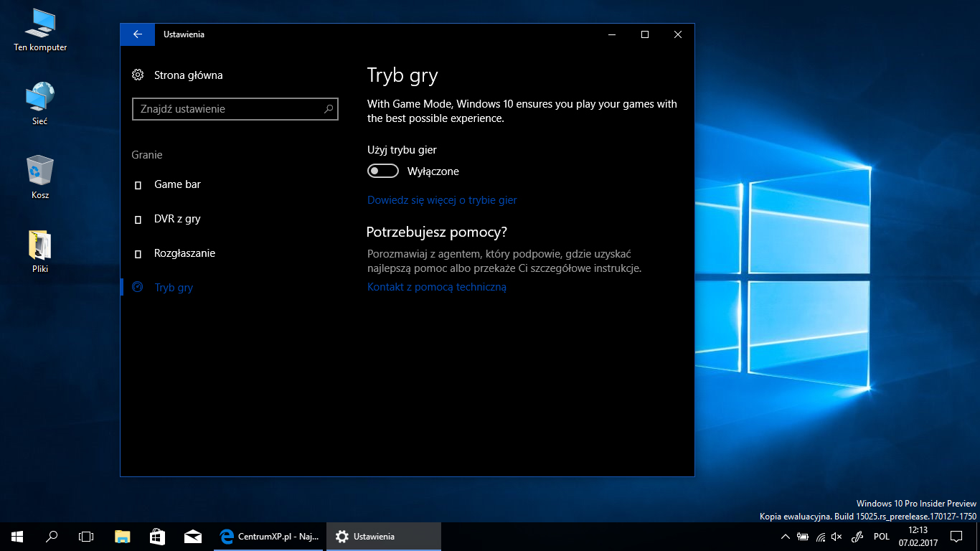Open the Windows Start menu
The image size is (980, 551).
[17, 537]
